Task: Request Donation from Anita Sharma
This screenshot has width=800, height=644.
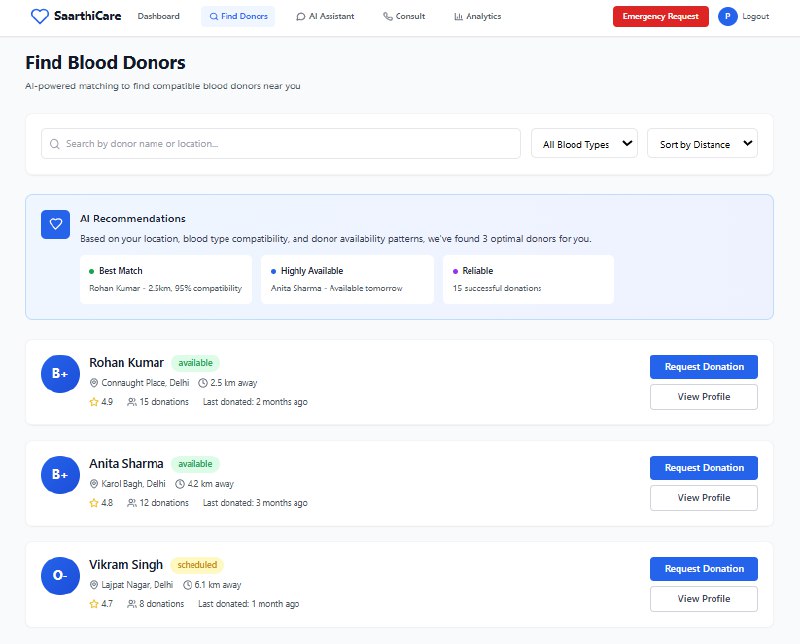Action: pyautogui.click(x=704, y=468)
